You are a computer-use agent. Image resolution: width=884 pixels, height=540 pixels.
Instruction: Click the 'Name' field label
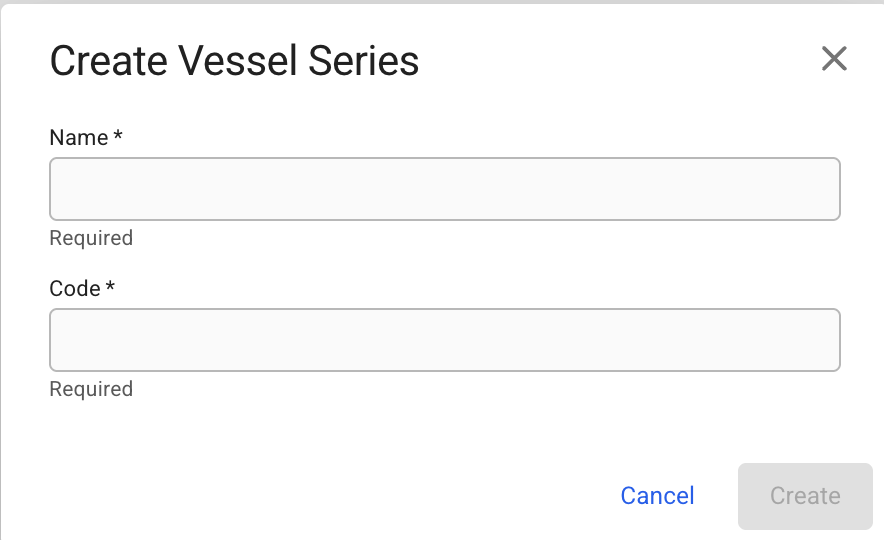tap(78, 138)
